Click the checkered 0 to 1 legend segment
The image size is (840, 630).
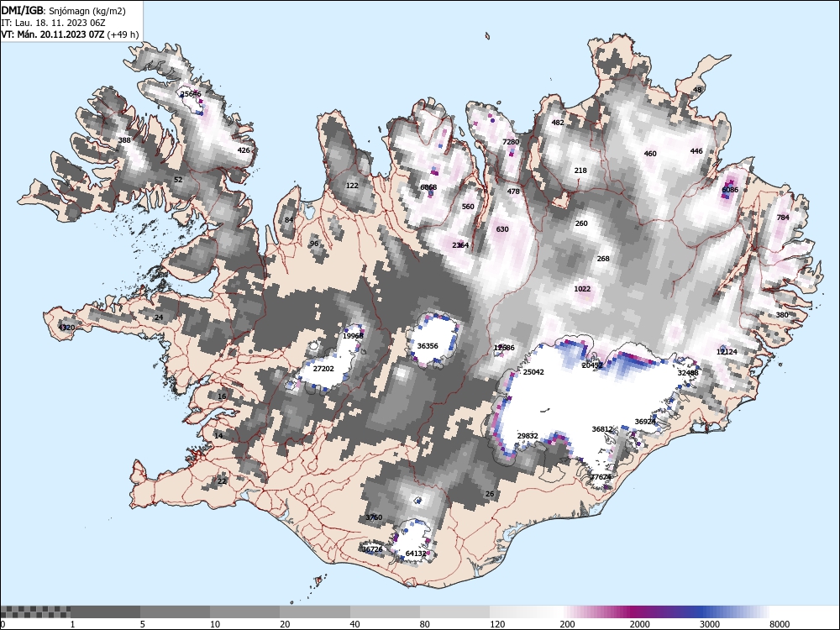pos(35,612)
